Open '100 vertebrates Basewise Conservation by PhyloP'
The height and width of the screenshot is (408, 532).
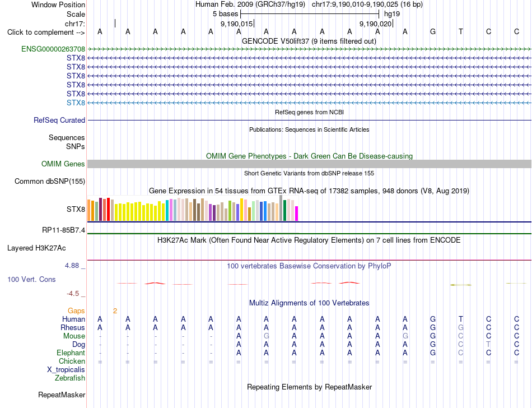309,266
